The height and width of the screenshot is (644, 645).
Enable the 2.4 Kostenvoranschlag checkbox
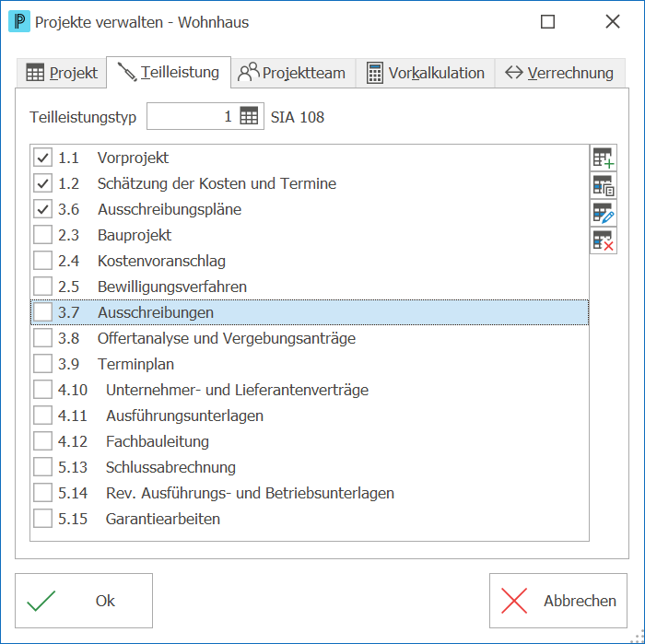point(42,261)
